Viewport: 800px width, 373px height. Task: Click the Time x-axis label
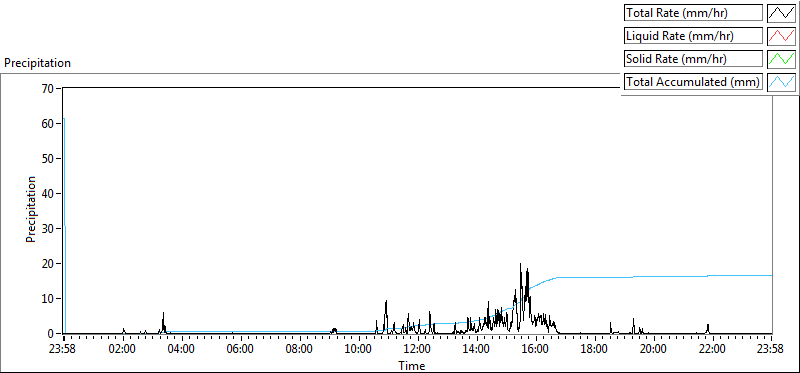click(x=411, y=365)
